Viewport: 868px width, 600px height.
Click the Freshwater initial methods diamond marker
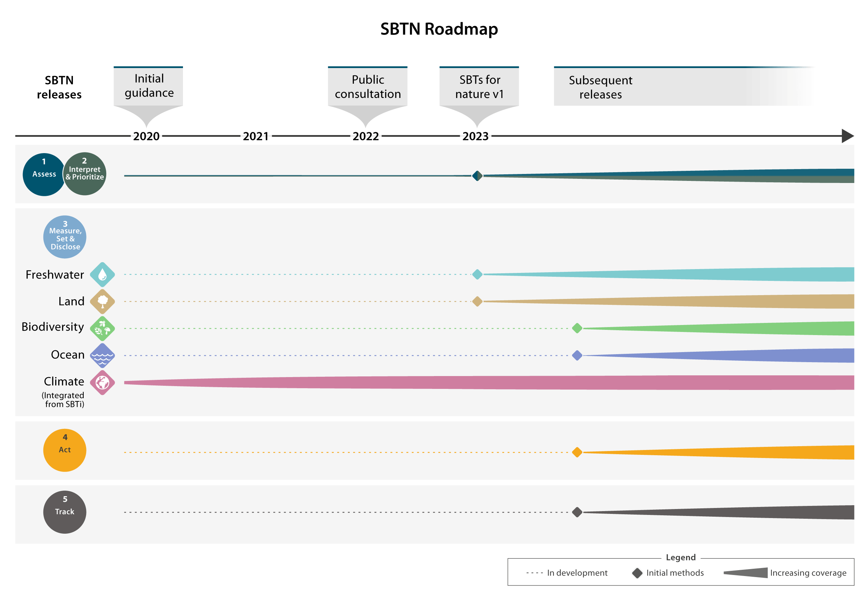(477, 274)
